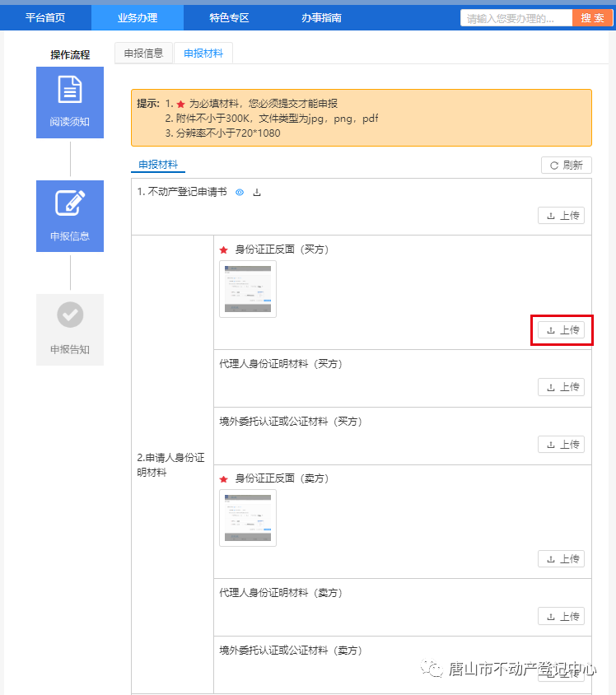This screenshot has height=695, width=616.
Task: Upload 代理人身份证明材料 (卖方) file
Action: [x=562, y=616]
